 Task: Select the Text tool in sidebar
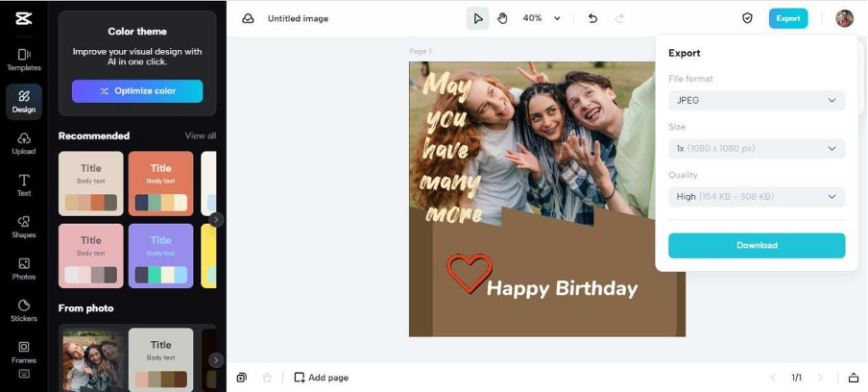click(24, 185)
